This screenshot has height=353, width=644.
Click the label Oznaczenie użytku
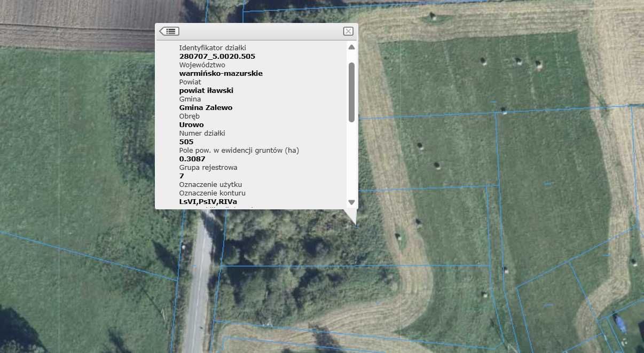click(x=211, y=184)
